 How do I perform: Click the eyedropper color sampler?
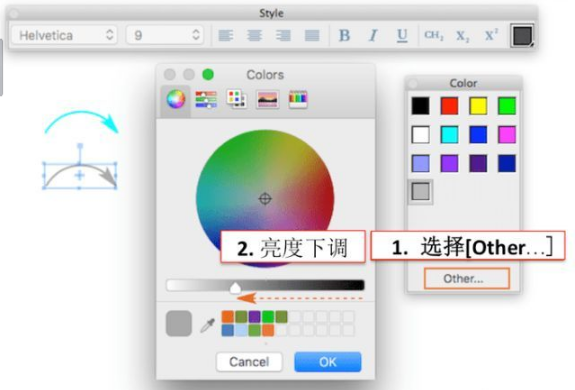207,325
